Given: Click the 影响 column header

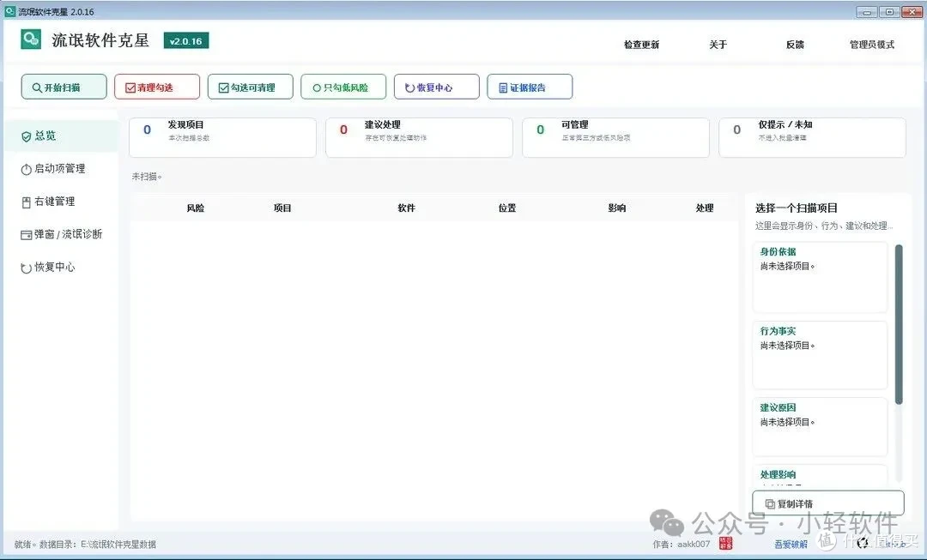Looking at the screenshot, I should tap(616, 208).
